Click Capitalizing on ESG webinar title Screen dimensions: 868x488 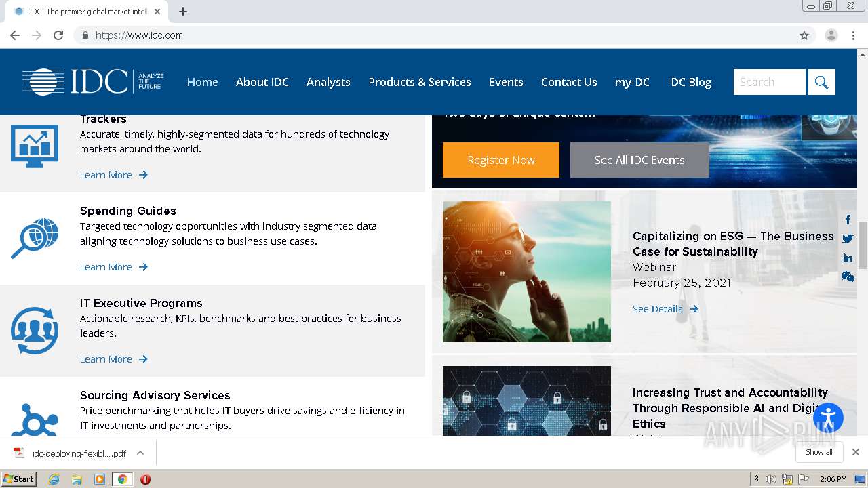click(x=733, y=244)
